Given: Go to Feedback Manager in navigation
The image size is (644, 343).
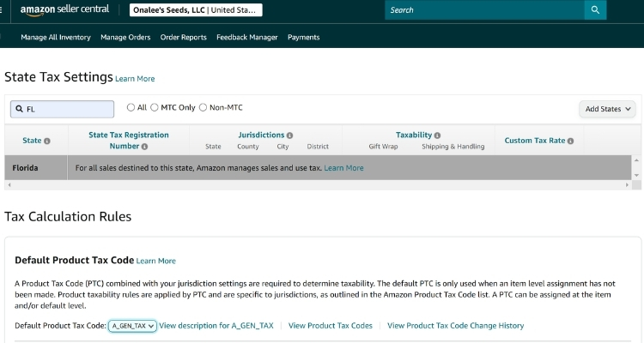Looking at the screenshot, I should (247, 38).
